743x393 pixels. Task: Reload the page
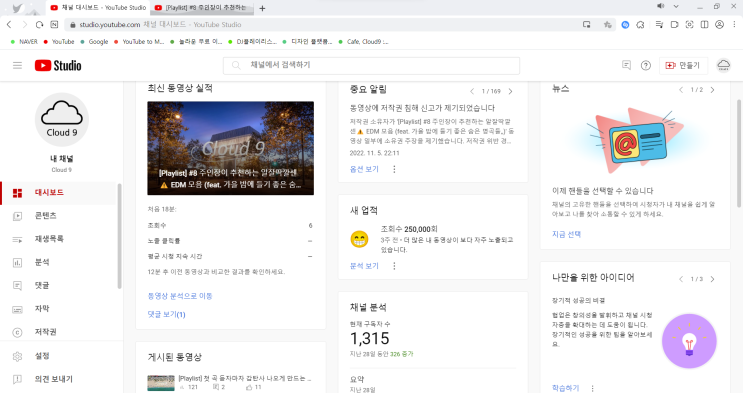coord(39,25)
